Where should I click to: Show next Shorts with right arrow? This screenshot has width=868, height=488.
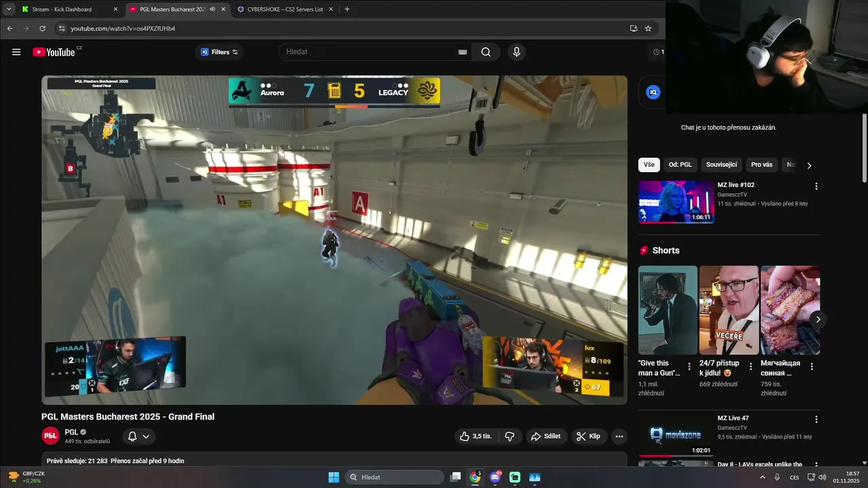[x=818, y=319]
